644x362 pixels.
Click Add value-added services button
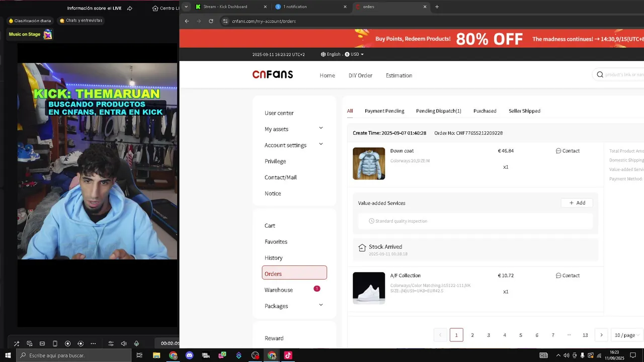click(x=577, y=203)
